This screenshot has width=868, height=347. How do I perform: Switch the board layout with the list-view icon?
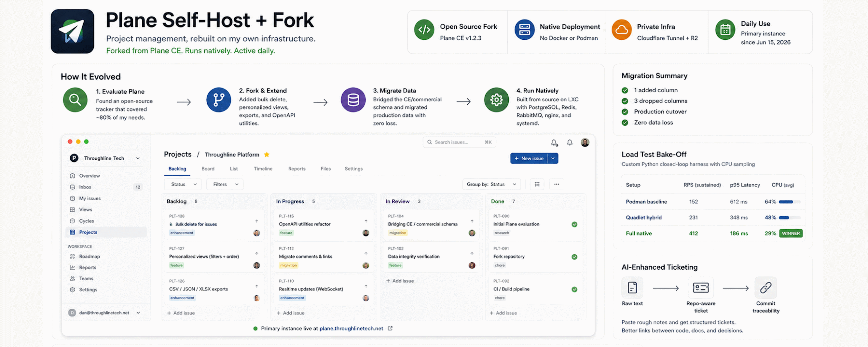537,184
